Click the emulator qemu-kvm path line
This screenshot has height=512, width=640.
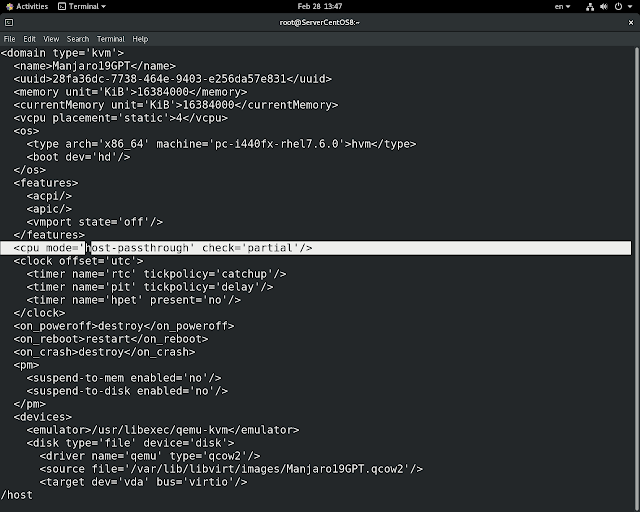point(163,430)
